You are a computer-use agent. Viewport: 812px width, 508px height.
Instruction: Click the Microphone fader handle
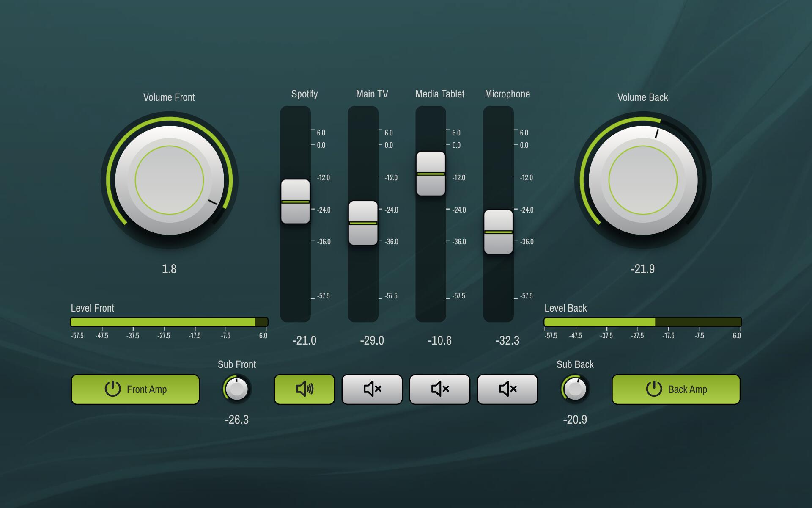click(x=499, y=232)
